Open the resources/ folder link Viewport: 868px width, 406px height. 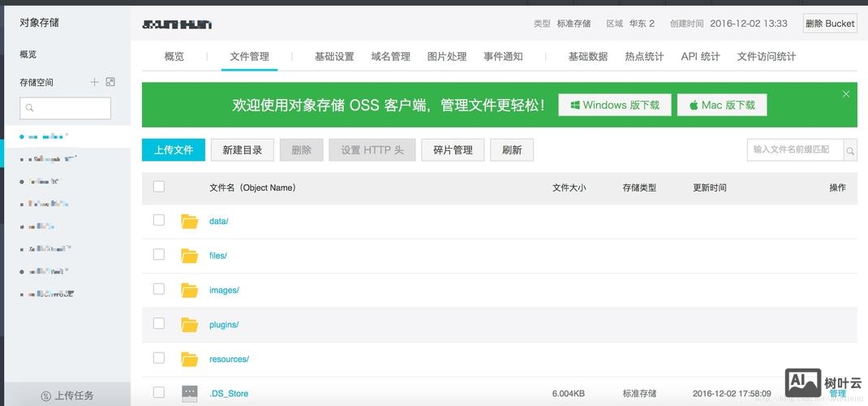click(x=229, y=359)
